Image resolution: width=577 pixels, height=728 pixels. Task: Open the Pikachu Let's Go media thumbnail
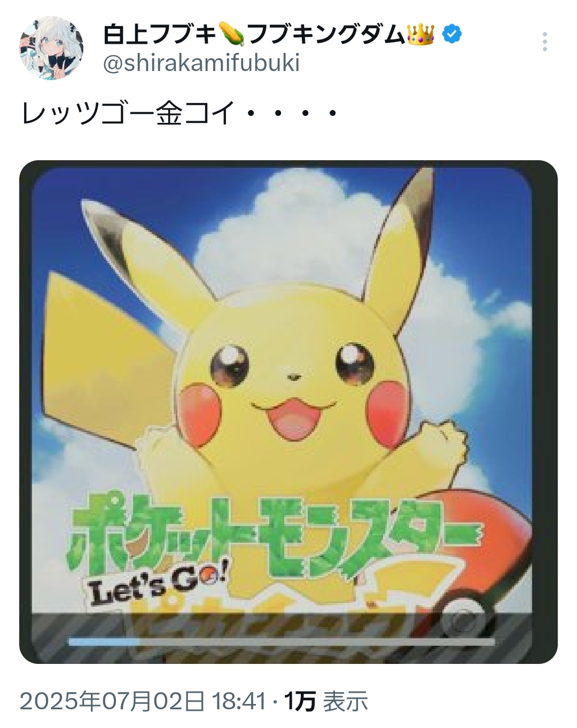[288, 412]
